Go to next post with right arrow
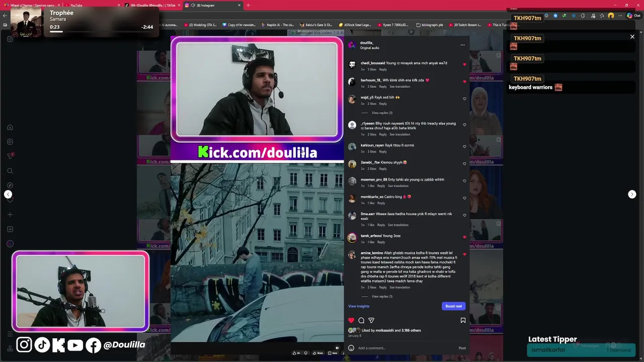644x362 pixels. [x=632, y=194]
